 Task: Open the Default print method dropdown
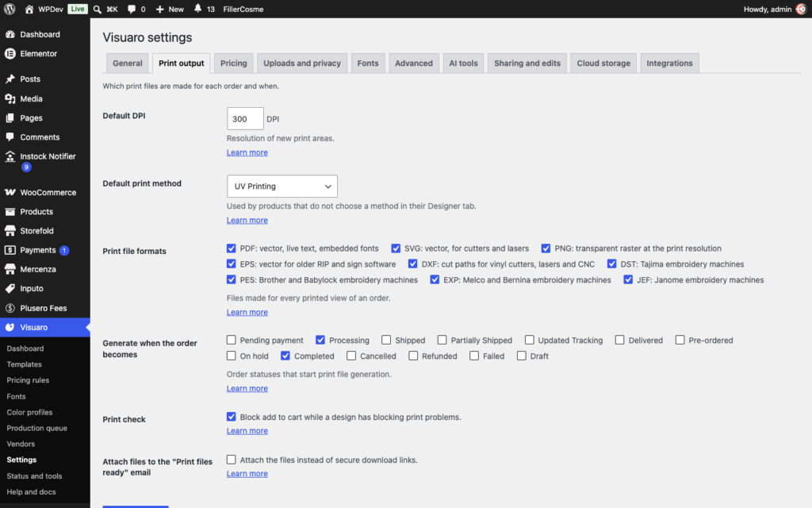coord(282,186)
